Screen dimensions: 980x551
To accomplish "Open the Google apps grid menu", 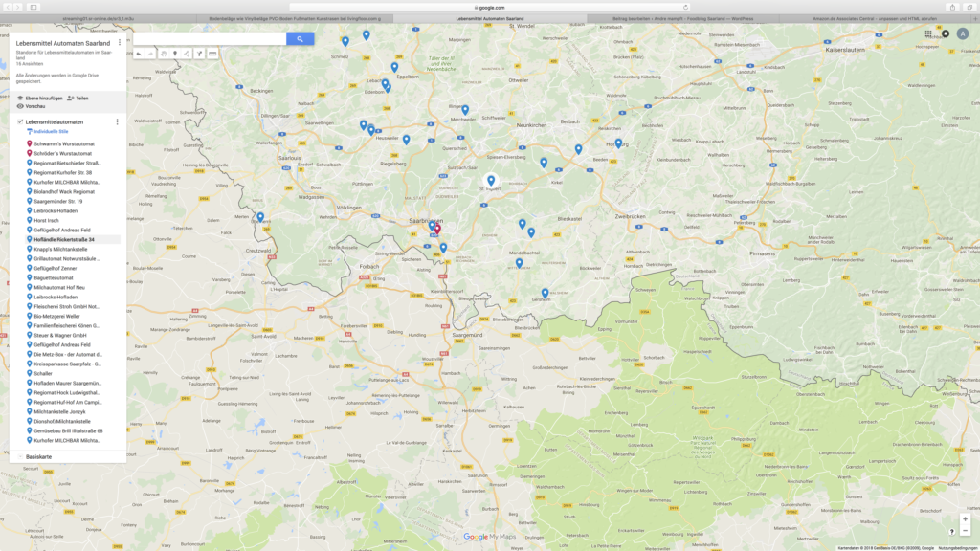I will coord(927,32).
